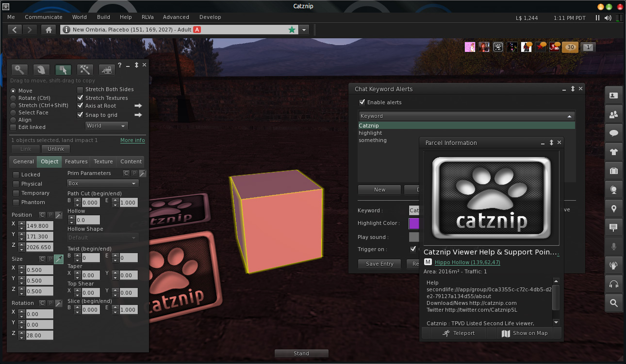Show parcel info icon in address bar
Image resolution: width=626 pixels, height=364 pixels.
66,30
